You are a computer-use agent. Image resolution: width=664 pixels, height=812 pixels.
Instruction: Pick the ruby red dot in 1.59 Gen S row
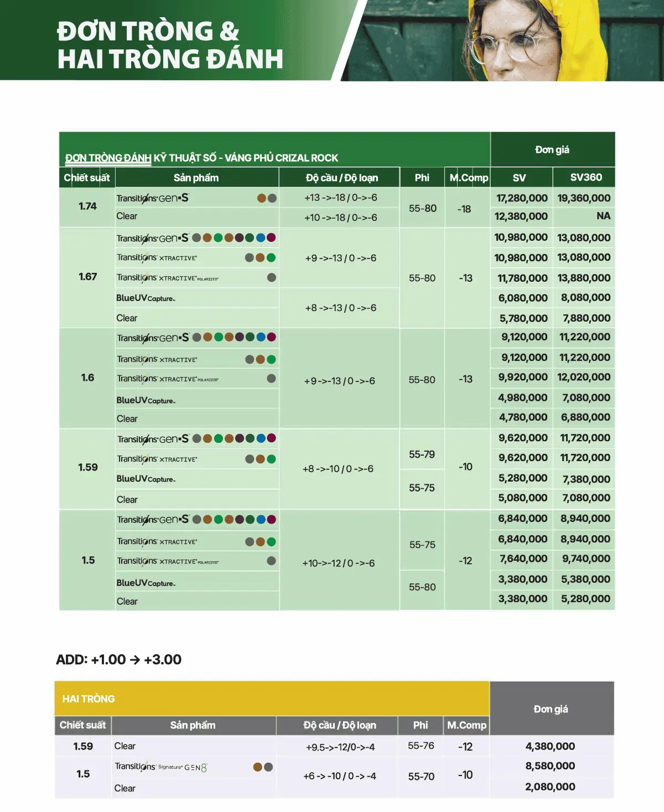coord(271,438)
